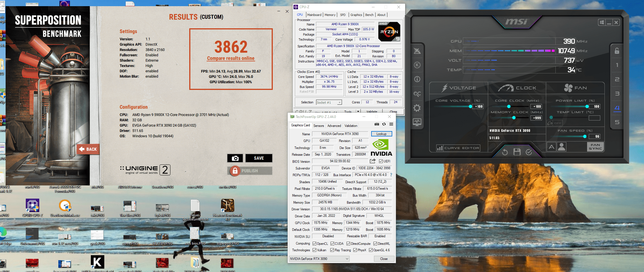Viewport: 644px width, 272px height.
Task: Open Neues Textdokument.txt desktop file
Action: coord(195,210)
